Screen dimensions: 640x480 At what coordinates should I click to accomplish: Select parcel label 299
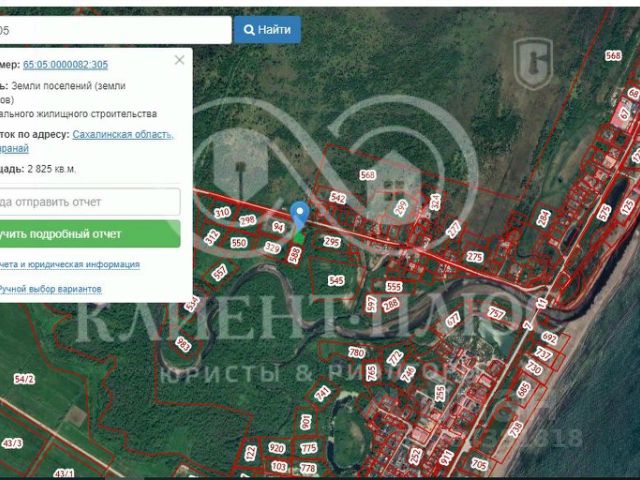[401, 208]
